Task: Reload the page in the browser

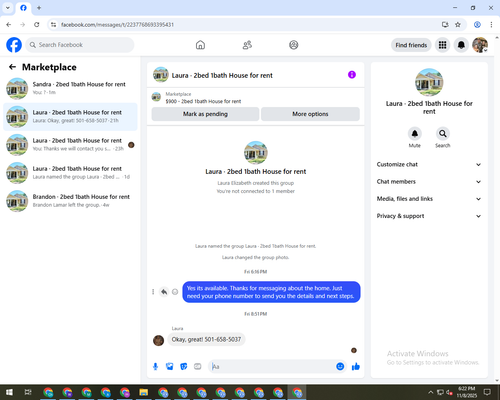Action: pyautogui.click(x=37, y=25)
